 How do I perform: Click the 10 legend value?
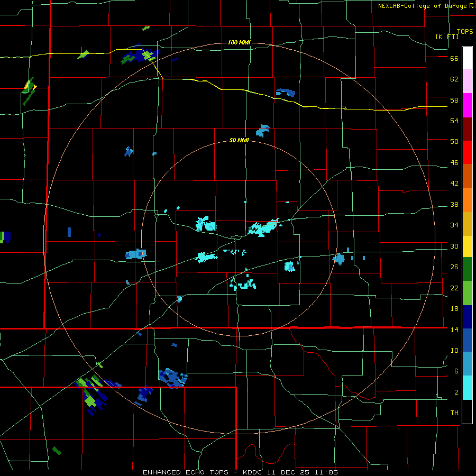454,351
